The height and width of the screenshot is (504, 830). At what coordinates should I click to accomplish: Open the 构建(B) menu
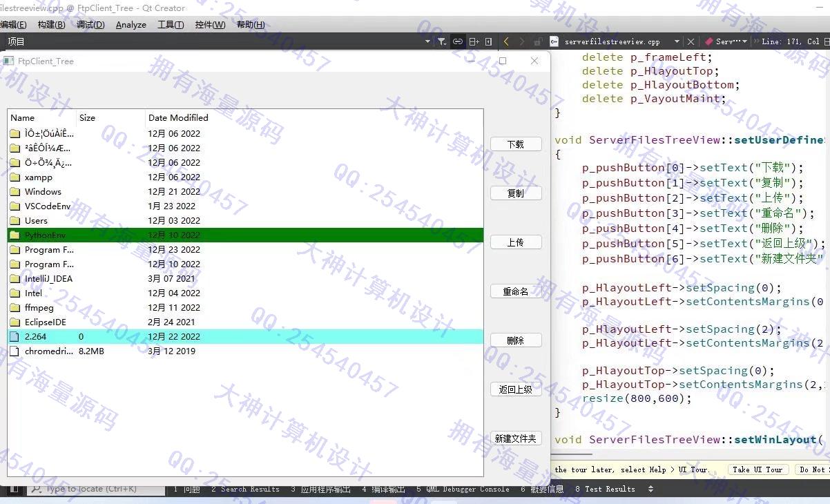[x=51, y=24]
